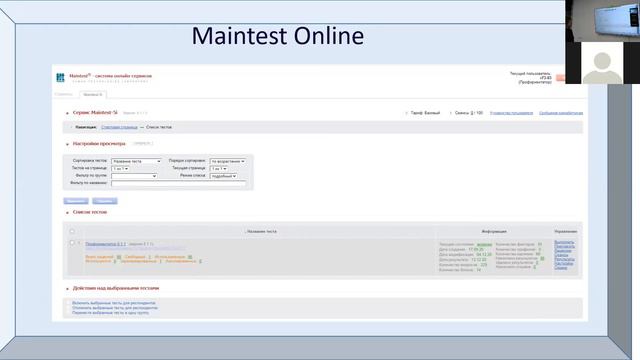Click 'Перенести выбранные тесты в одну группу'
This screenshot has width=640, height=360.
tap(111, 313)
